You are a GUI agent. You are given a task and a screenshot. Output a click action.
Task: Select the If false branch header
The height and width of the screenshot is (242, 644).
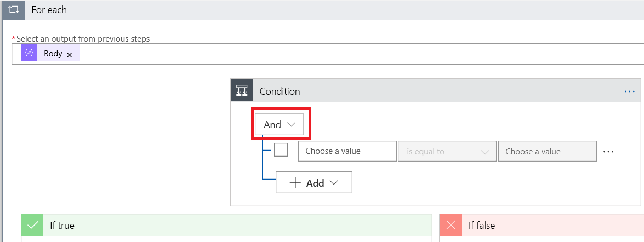[x=548, y=225]
